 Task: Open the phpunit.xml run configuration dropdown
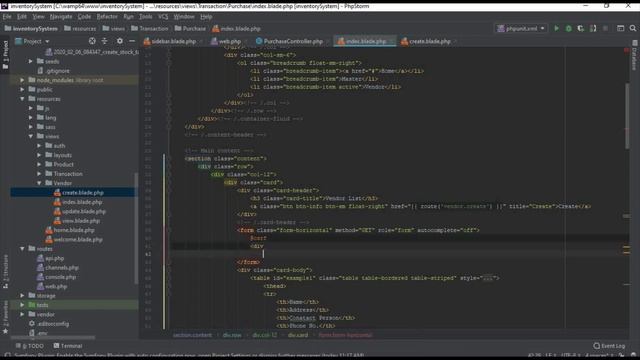pos(521,29)
